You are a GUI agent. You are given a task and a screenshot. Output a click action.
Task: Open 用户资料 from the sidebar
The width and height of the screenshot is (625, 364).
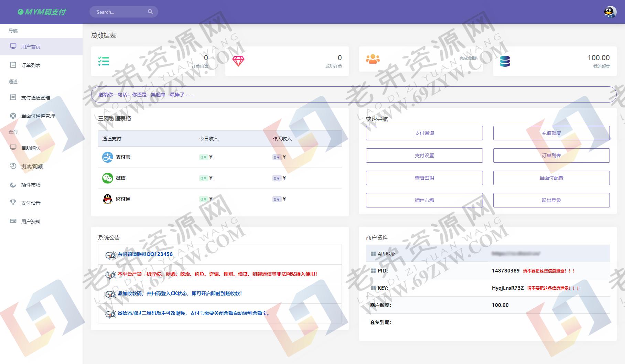click(x=41, y=221)
